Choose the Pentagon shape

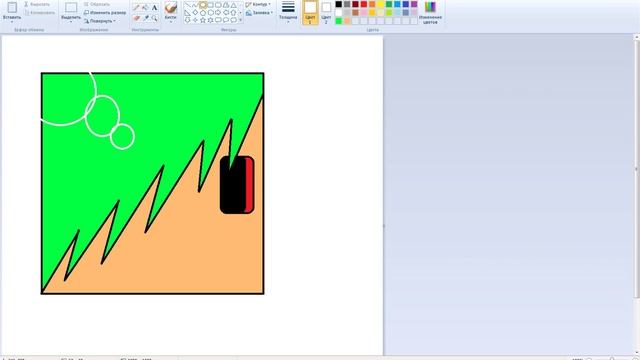[x=203, y=13]
